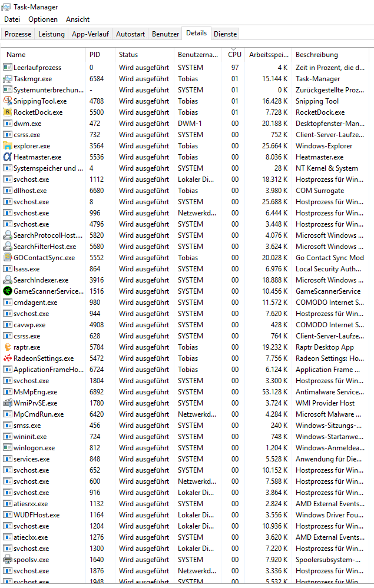Select the atieclxx.exe process row
Viewport: 374px width, 588px height.
(x=186, y=537)
